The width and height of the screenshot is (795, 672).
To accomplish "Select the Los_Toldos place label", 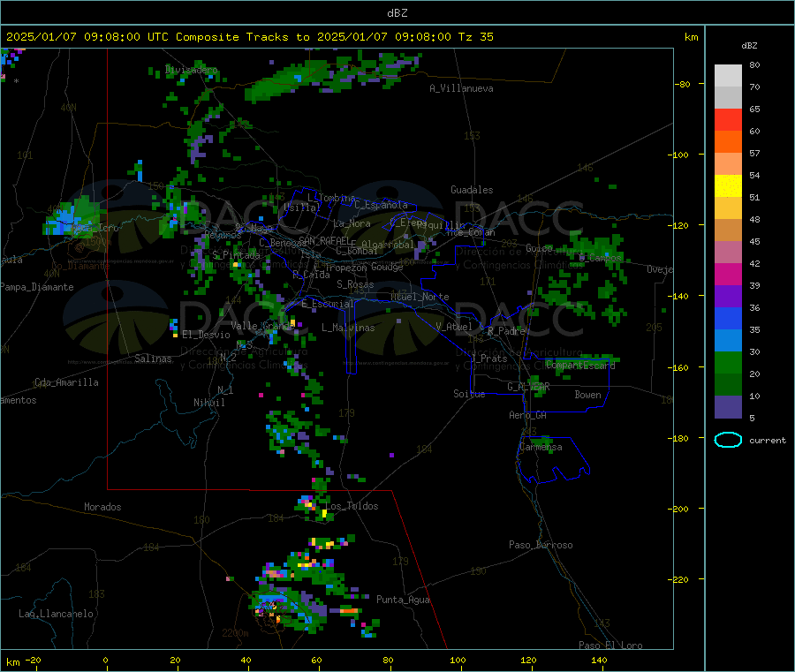I will click(352, 506).
